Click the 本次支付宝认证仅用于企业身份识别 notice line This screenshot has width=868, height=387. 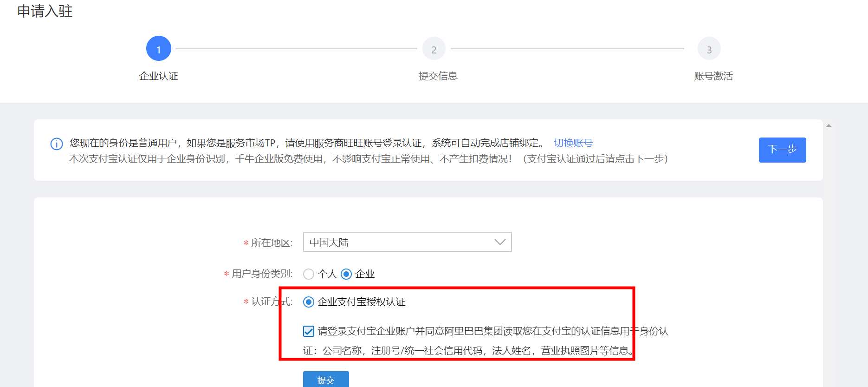point(369,159)
